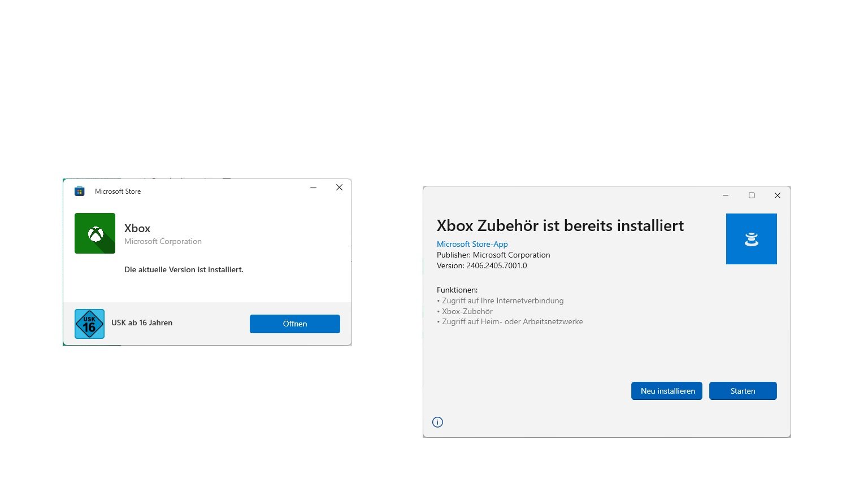Viewport: 868px width, 488px height.
Task: Click the green Xbox app icon
Action: pos(95,233)
